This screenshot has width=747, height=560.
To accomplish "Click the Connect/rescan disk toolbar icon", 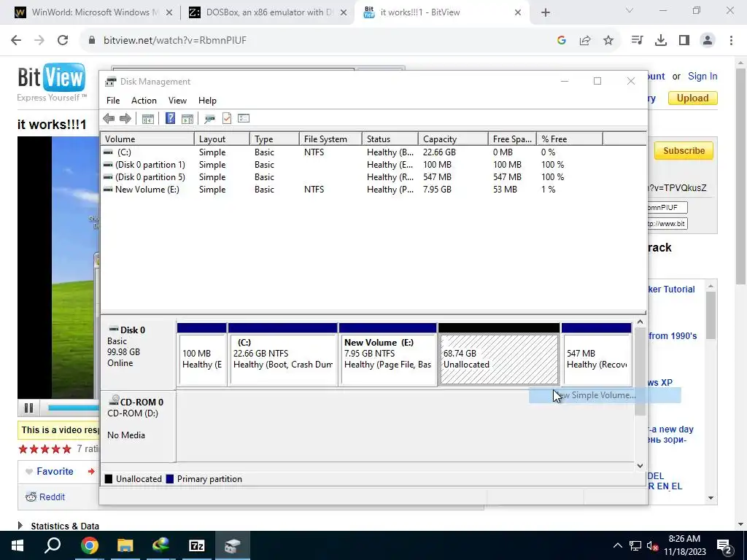I will pyautogui.click(x=209, y=119).
